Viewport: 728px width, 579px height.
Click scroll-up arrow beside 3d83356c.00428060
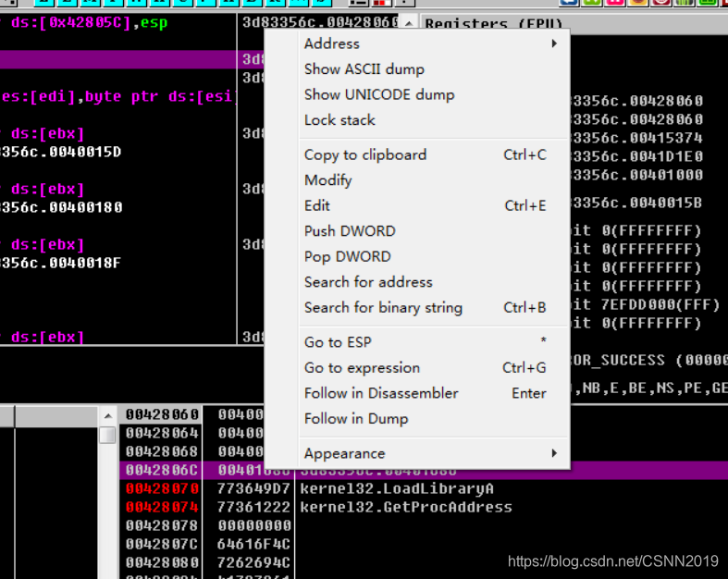pos(409,22)
